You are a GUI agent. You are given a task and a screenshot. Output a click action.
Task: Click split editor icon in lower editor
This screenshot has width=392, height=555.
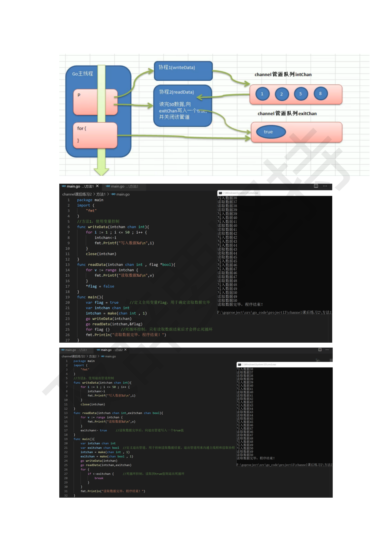pos(320,350)
